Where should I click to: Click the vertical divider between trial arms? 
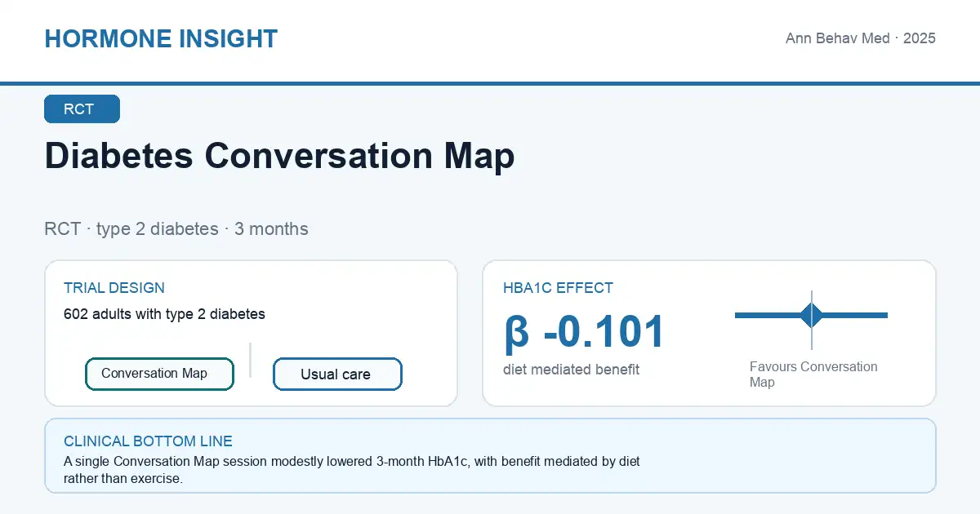(x=250, y=360)
